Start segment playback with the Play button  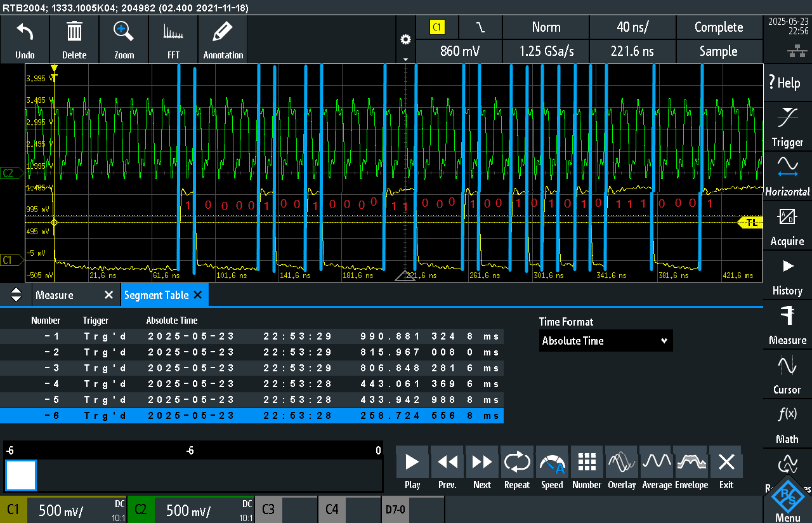[412, 470]
